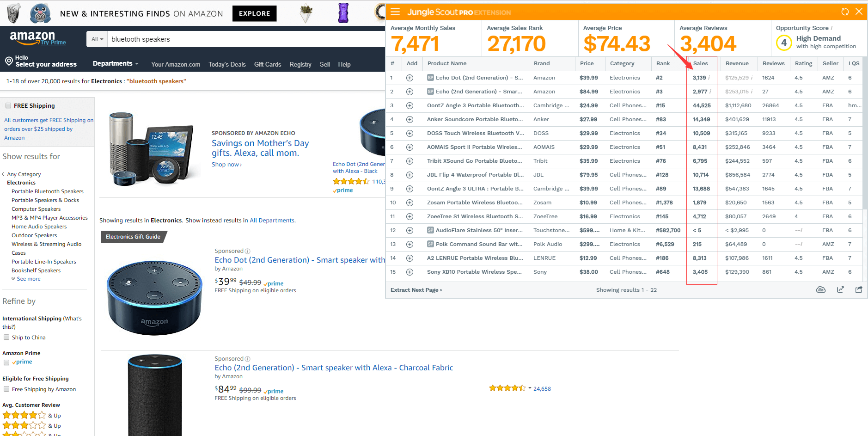Add A2 LENRUE Portable row to tracker
868x436 pixels.
pyautogui.click(x=410, y=258)
